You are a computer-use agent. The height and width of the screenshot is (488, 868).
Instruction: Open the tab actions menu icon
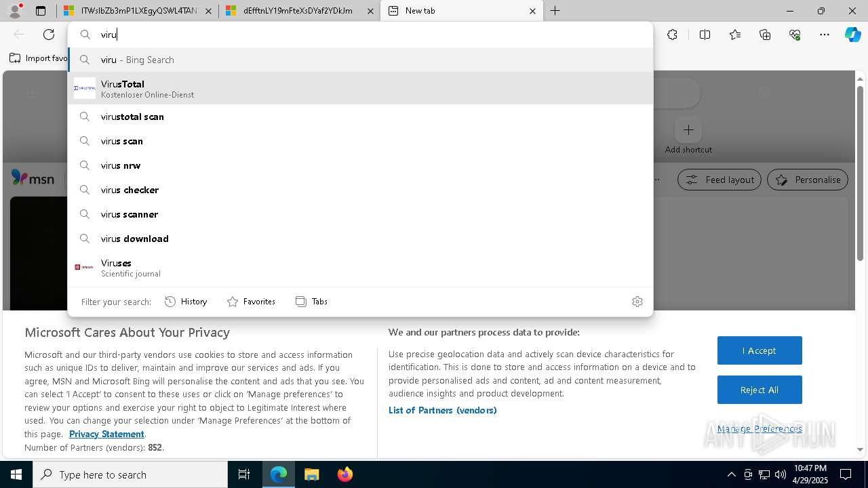point(41,11)
